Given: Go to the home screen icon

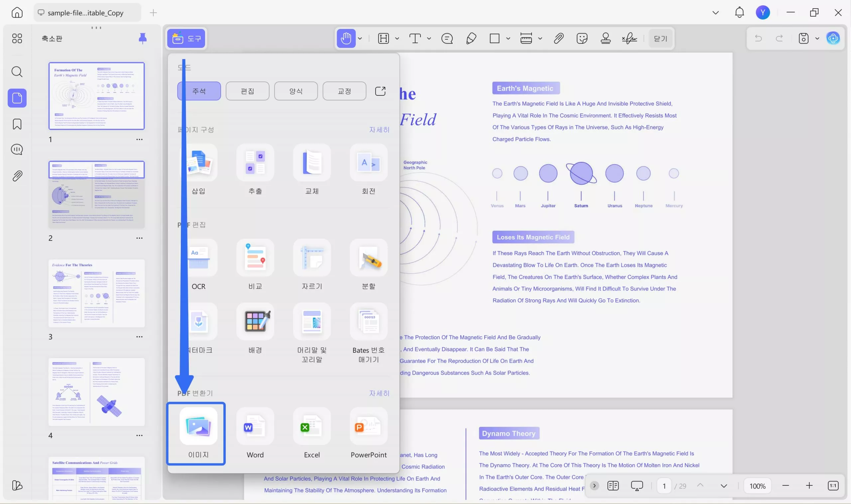Looking at the screenshot, I should click(x=17, y=13).
